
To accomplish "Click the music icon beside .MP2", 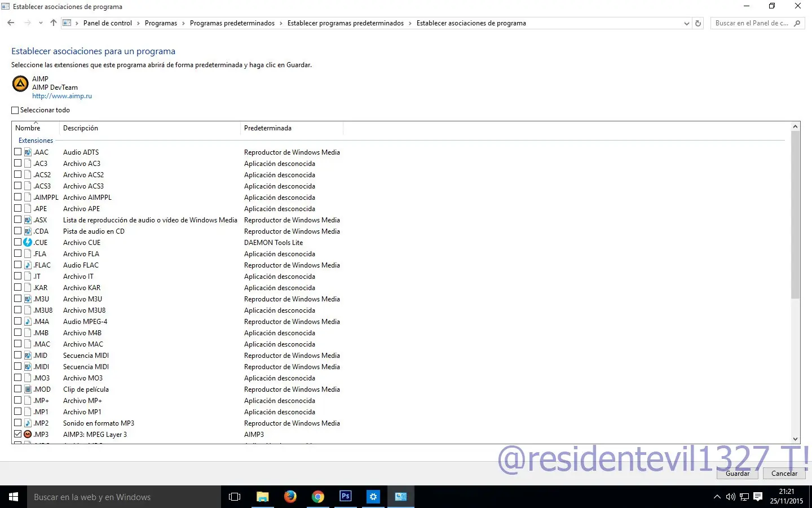I will (28, 423).
